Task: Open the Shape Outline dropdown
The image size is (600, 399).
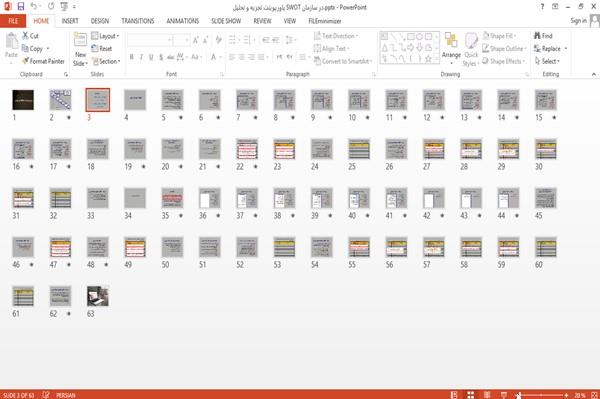Action: (504, 49)
